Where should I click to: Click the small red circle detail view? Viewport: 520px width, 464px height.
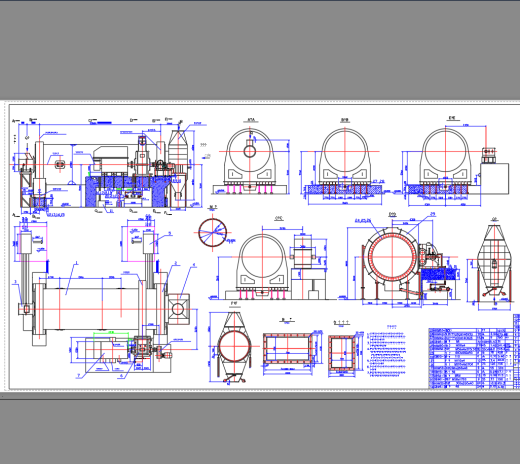point(213,233)
